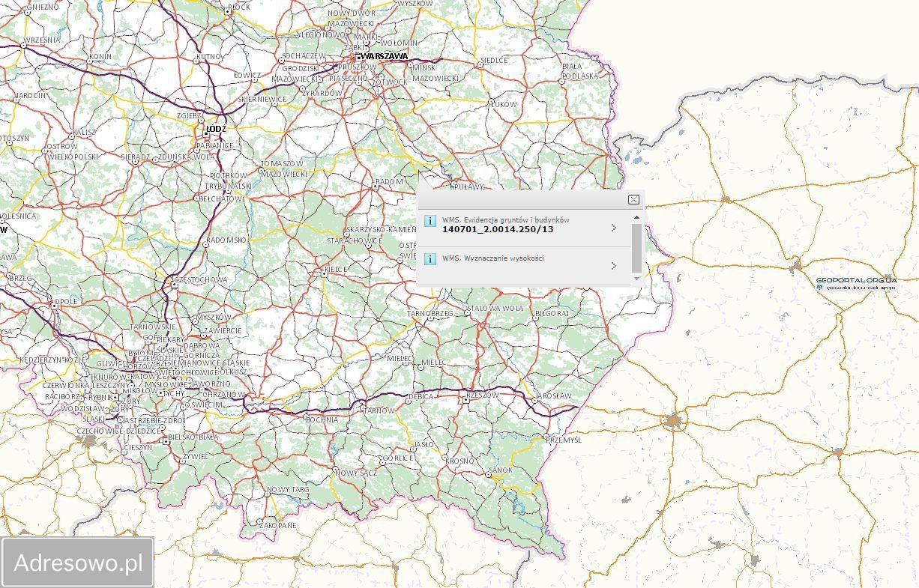919x588 pixels.
Task: Click popup scrollbar up arrow
Action: click(x=637, y=218)
